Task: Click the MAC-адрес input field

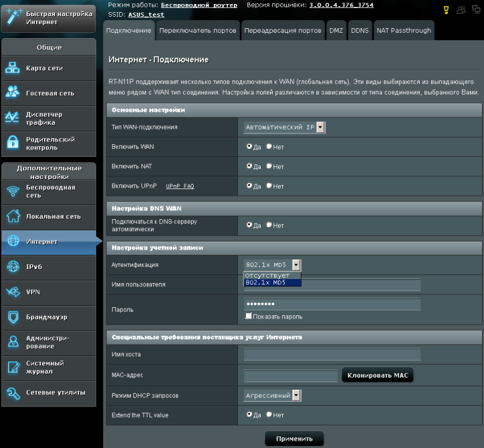Action: tap(291, 376)
